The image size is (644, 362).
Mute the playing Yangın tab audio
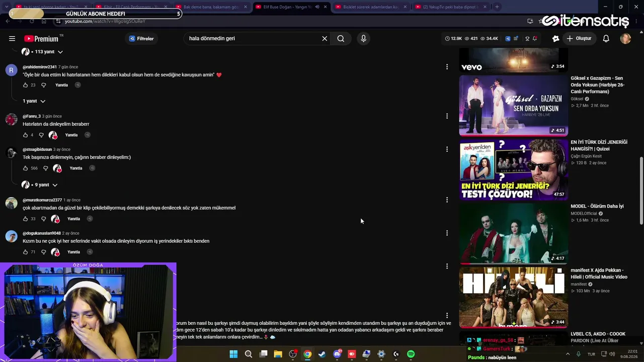[x=317, y=7]
